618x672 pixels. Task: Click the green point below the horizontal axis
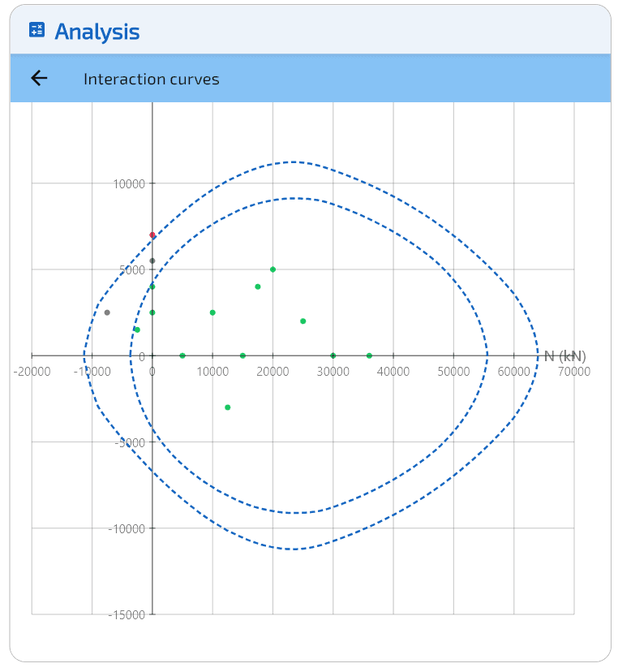coord(228,407)
